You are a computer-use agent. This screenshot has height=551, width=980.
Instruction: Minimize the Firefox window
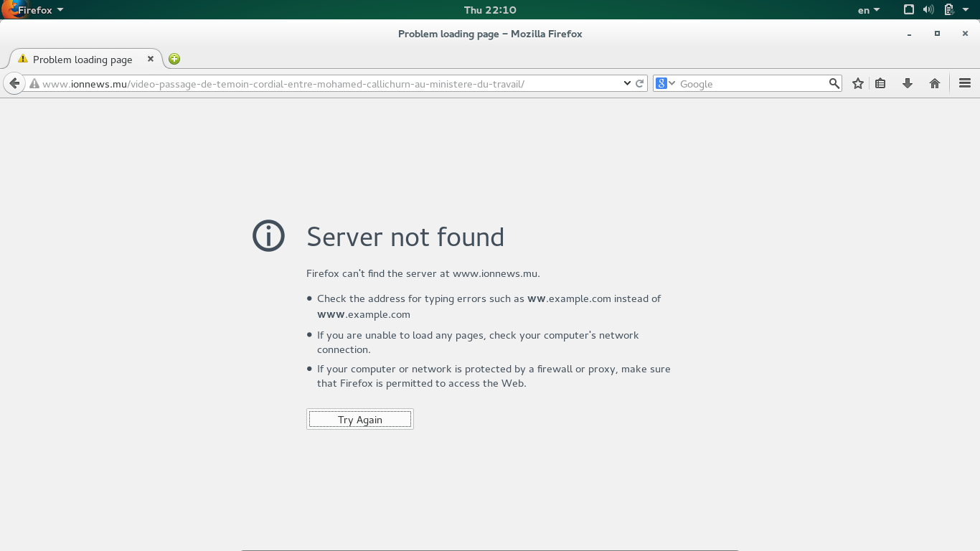pyautogui.click(x=910, y=34)
